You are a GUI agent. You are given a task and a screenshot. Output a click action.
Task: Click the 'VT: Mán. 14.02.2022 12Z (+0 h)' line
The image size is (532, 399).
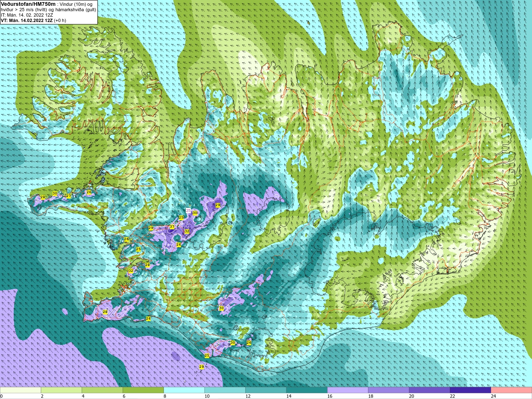(x=33, y=20)
